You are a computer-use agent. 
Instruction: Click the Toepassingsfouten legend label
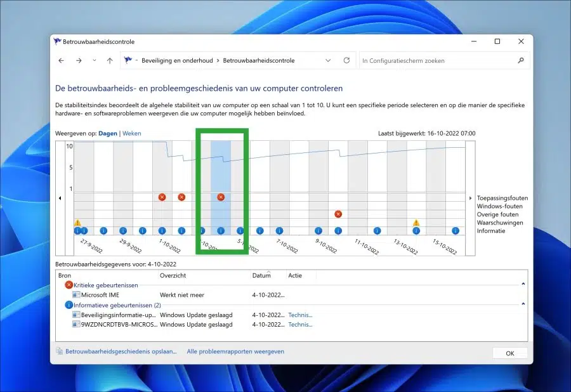[x=502, y=198]
